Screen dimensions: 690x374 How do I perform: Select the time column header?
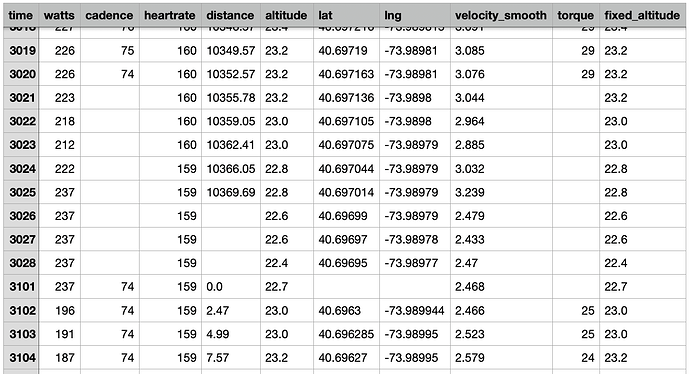(22, 15)
